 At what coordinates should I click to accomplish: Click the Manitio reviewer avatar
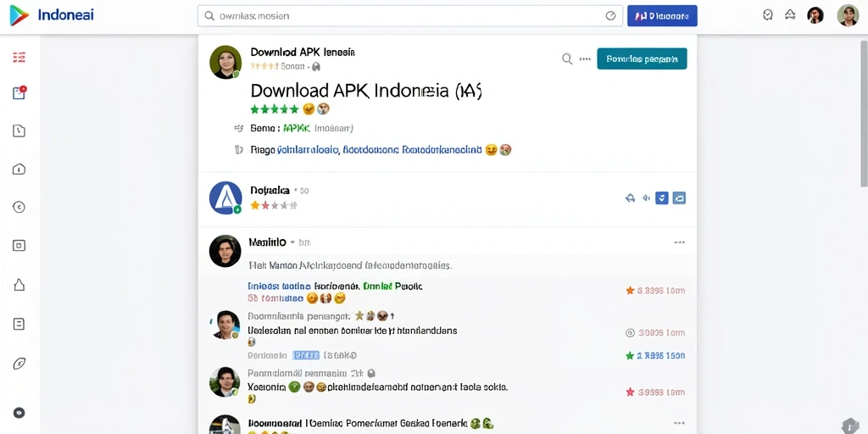pyautogui.click(x=225, y=251)
